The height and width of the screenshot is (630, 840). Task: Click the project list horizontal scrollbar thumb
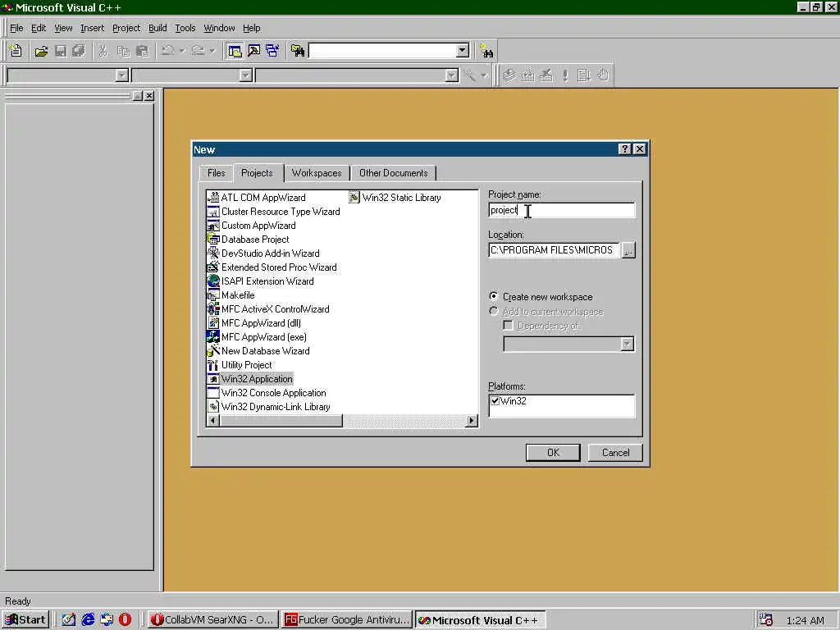tap(281, 421)
